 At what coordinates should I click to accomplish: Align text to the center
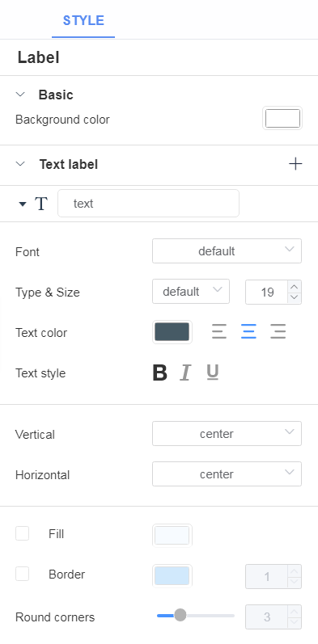click(x=248, y=331)
